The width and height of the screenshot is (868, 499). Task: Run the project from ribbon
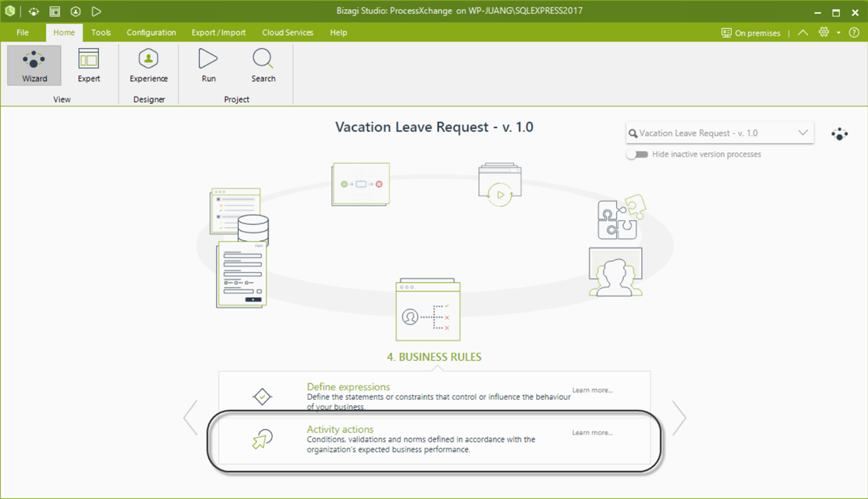point(208,65)
